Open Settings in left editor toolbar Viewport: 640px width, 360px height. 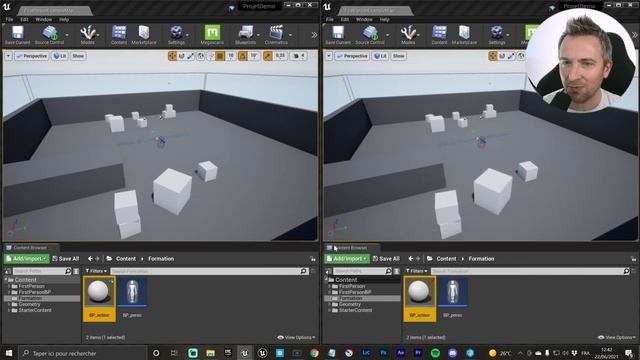(176, 35)
